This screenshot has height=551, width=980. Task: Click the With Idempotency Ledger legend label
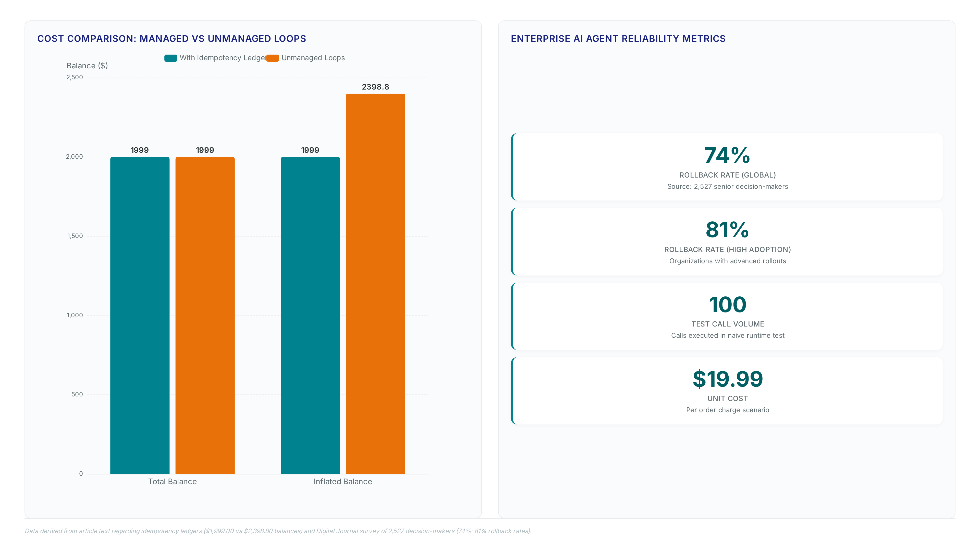click(223, 58)
